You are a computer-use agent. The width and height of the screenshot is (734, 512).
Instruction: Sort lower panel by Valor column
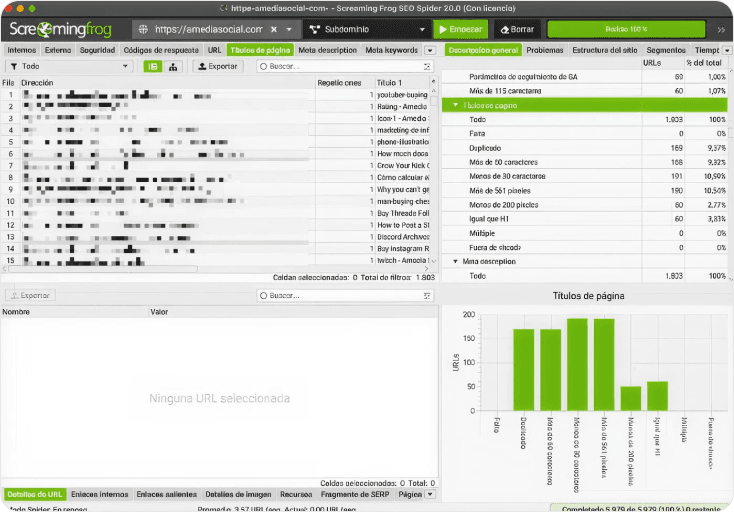tap(293, 312)
